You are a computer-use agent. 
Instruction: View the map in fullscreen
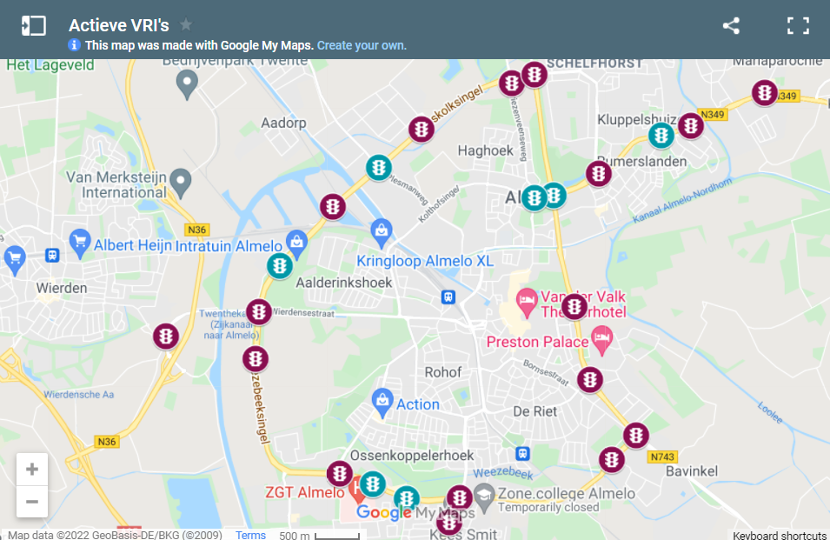click(798, 25)
